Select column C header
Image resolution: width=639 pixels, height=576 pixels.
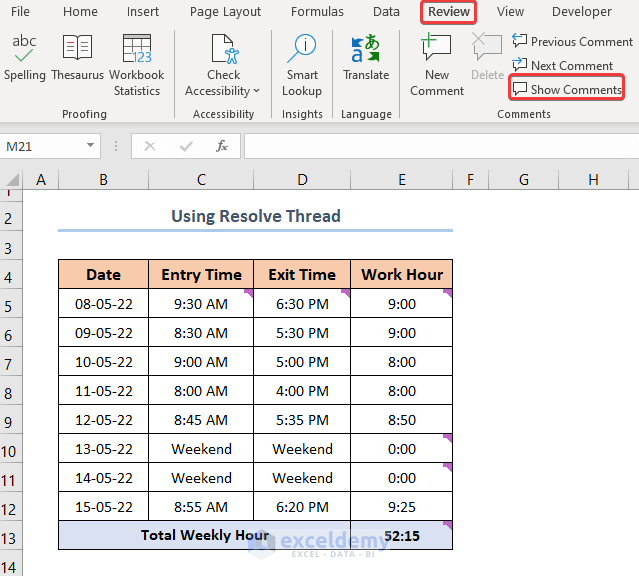(201, 179)
